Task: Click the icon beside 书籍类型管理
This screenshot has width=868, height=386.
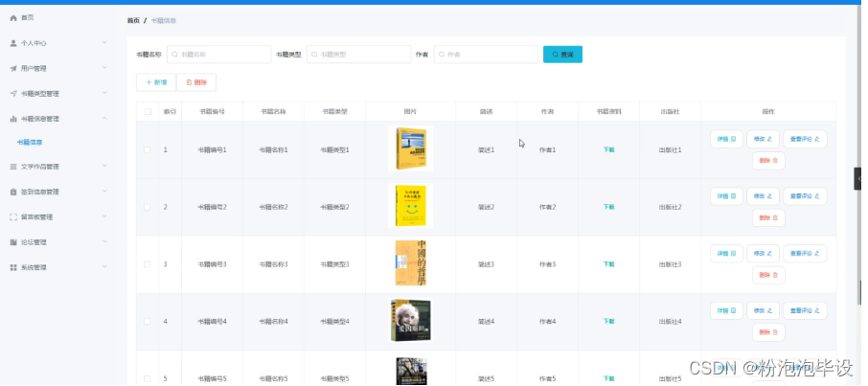Action: [x=13, y=94]
